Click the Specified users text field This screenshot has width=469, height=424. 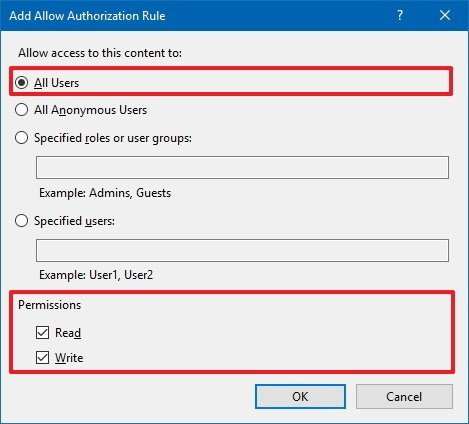point(242,250)
